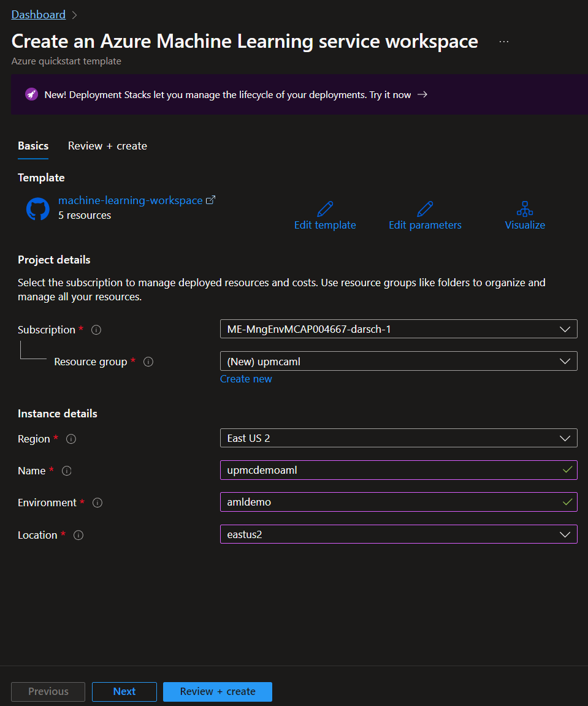Click the Subscription dropdown chevron arrow

[x=565, y=330]
